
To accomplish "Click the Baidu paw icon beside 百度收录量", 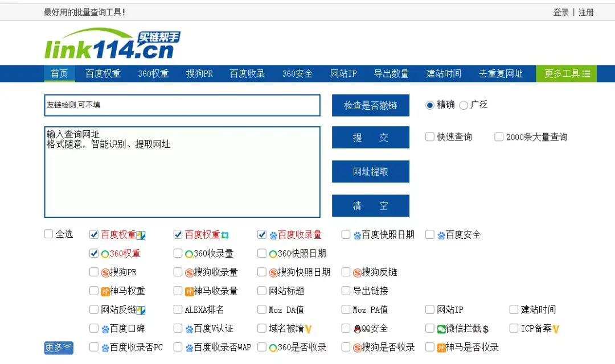I will tap(273, 235).
